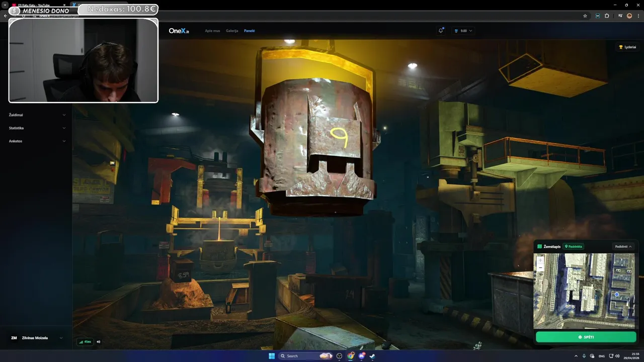Click the OneX.lt logo
Image resolution: width=644 pixels, height=362 pixels.
pos(179,31)
